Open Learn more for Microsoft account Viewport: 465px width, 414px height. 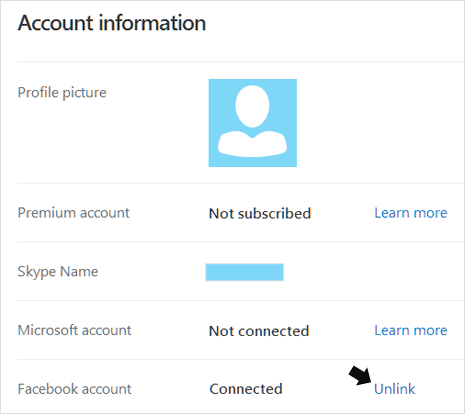pos(411,330)
